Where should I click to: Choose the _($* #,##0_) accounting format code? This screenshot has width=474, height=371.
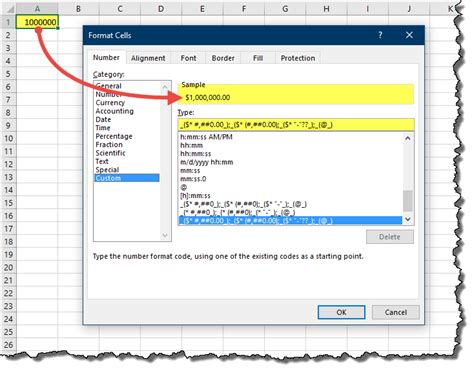[243, 204]
